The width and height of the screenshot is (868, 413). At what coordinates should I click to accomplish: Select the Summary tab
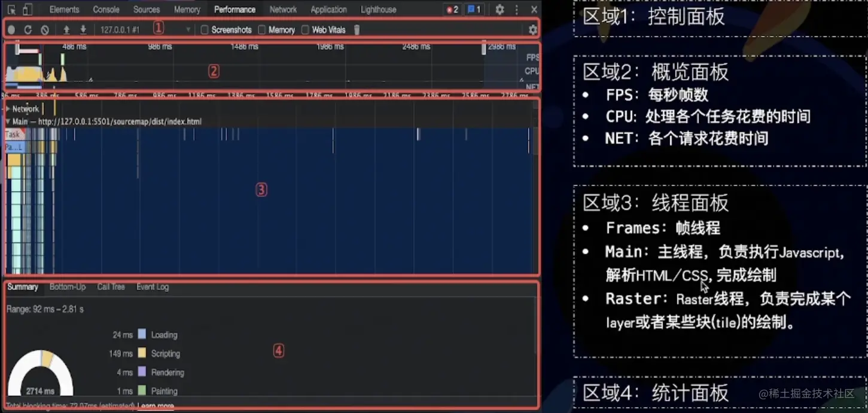pyautogui.click(x=23, y=287)
